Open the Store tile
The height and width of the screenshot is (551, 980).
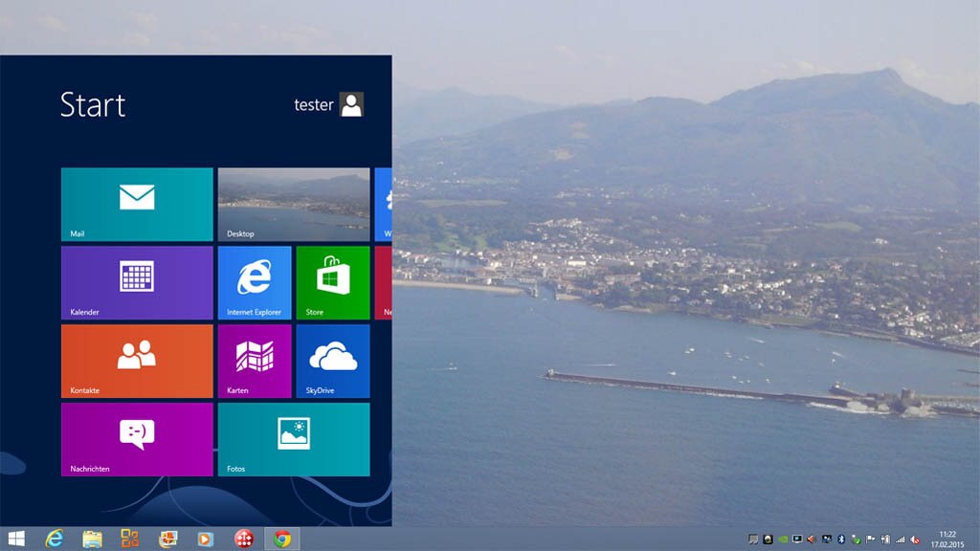(332, 282)
